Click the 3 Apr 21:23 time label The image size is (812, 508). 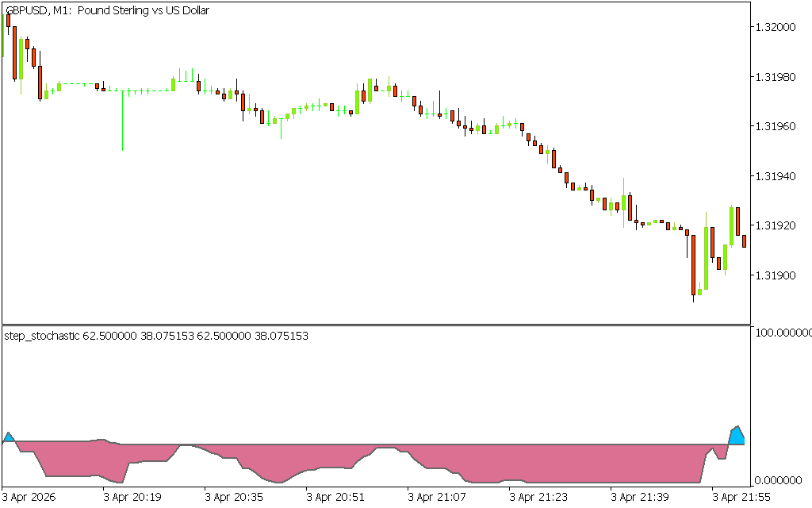538,497
